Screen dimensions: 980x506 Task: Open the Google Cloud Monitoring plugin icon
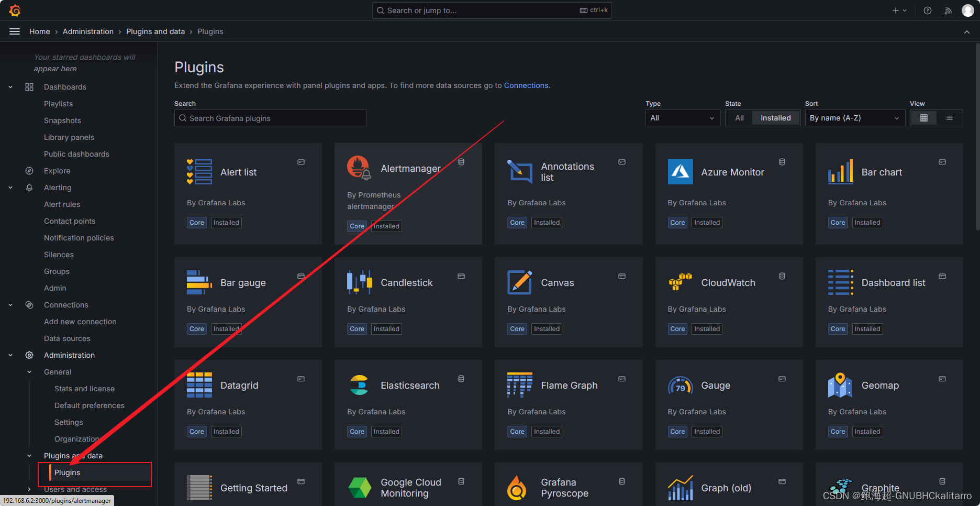[x=360, y=488]
